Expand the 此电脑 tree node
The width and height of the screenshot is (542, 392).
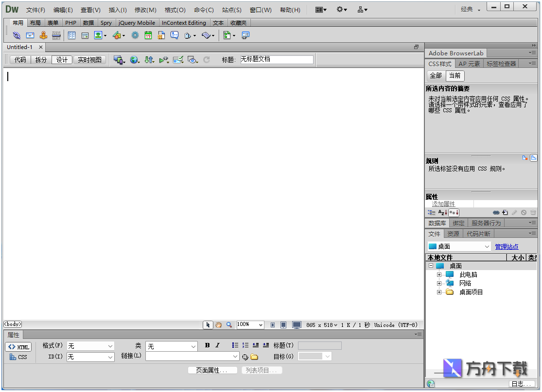pyautogui.click(x=439, y=275)
